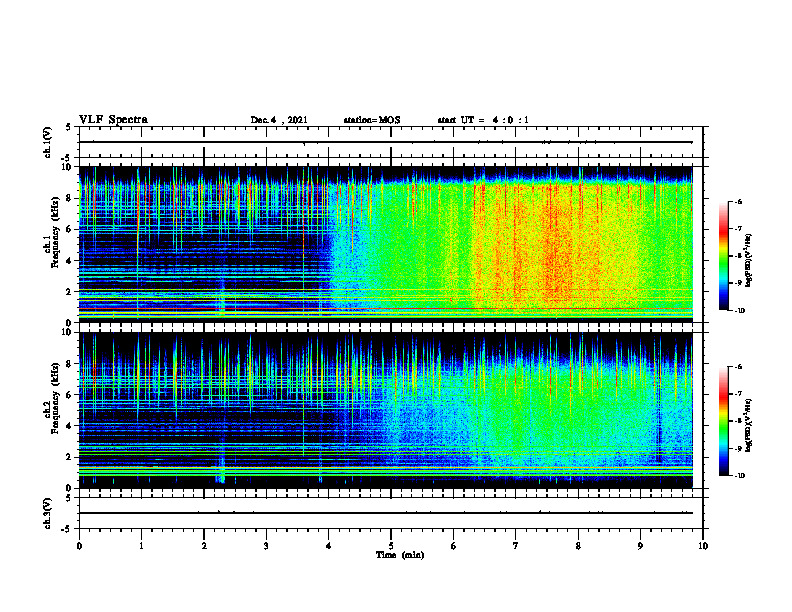Select the "-9" tick on ch.2 color bar
Screen dimensions: 792x612
pyautogui.click(x=738, y=448)
